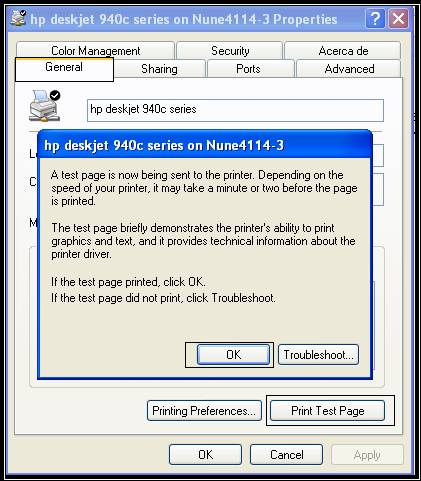Click the Print Test Page button
Image resolution: width=421 pixels, height=481 pixels.
[x=327, y=411]
